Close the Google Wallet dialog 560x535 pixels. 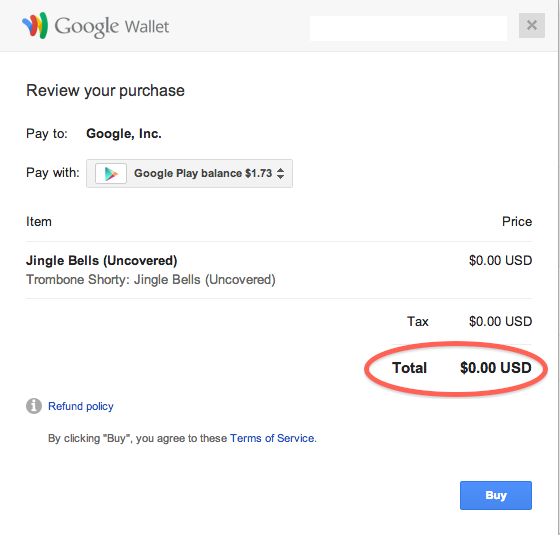point(531,25)
